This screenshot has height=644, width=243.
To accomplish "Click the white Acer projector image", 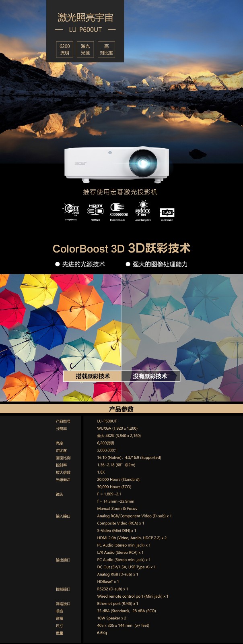I will (x=117, y=164).
